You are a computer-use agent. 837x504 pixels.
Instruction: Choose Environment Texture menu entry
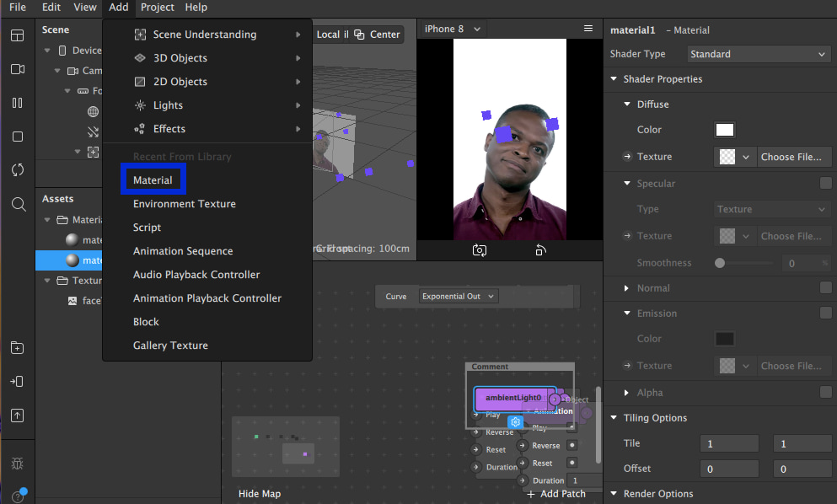[x=185, y=204]
